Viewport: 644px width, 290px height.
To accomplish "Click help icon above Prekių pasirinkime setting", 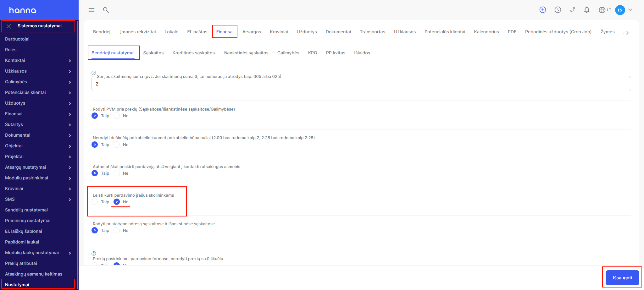I will tap(94, 253).
